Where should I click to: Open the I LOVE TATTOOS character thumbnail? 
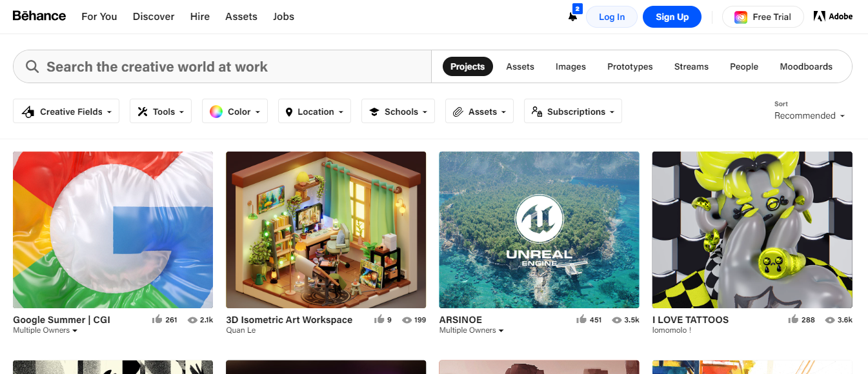752,230
